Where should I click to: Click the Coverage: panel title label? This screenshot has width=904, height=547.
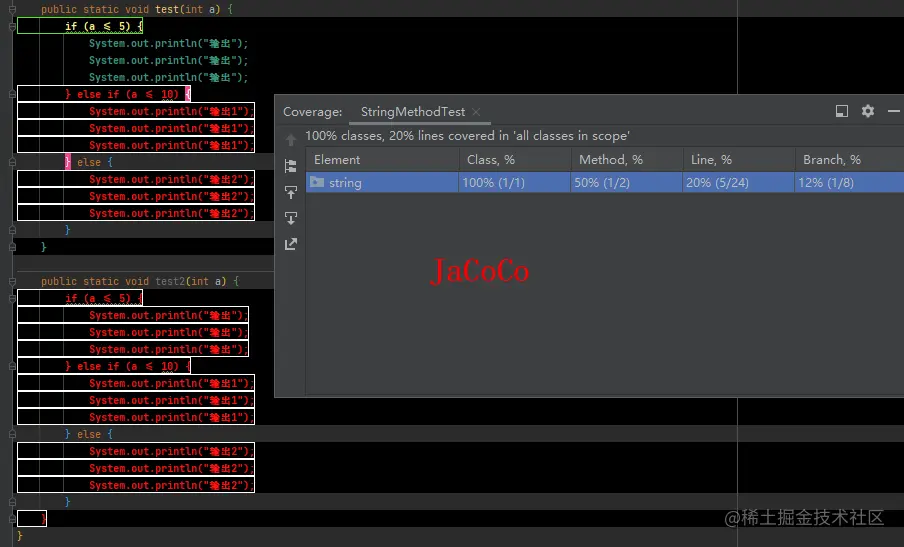(x=312, y=112)
